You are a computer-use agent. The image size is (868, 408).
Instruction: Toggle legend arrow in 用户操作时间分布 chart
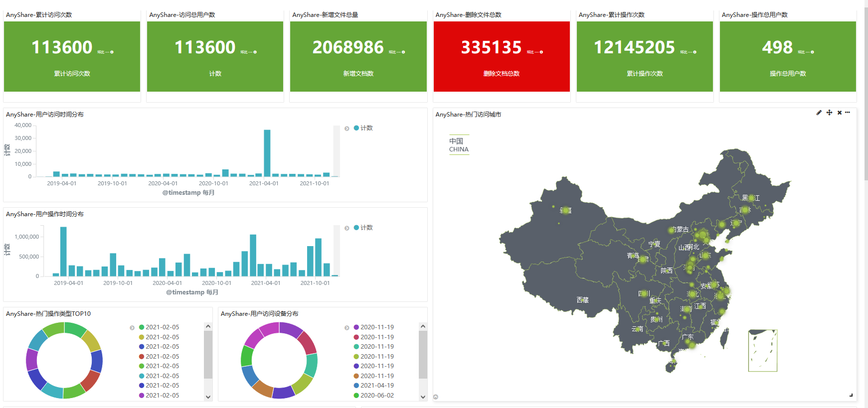click(347, 228)
